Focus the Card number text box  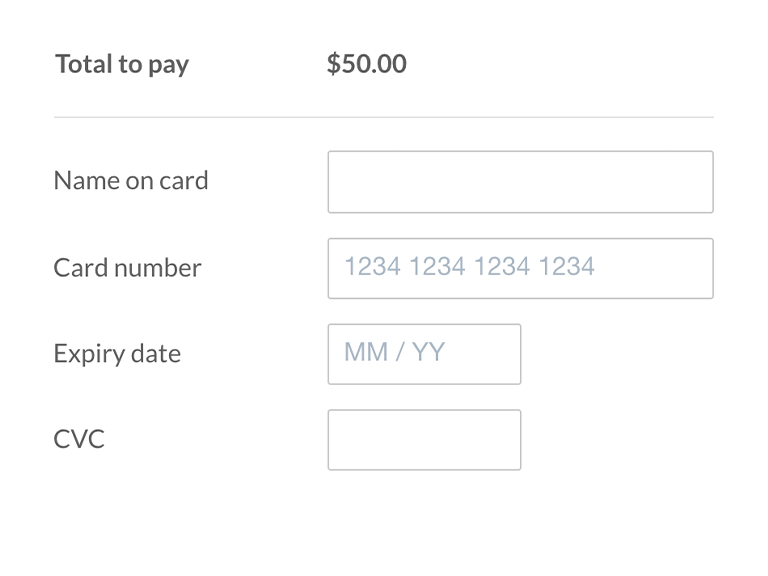click(520, 268)
